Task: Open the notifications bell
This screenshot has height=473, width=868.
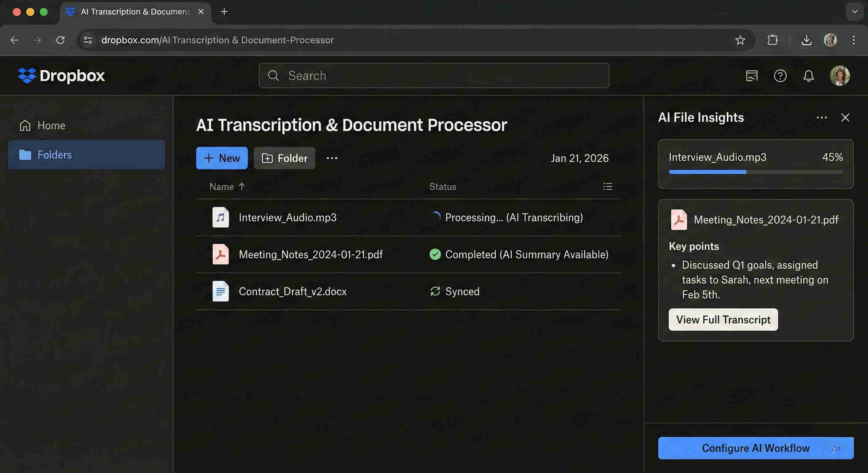Action: pyautogui.click(x=809, y=76)
